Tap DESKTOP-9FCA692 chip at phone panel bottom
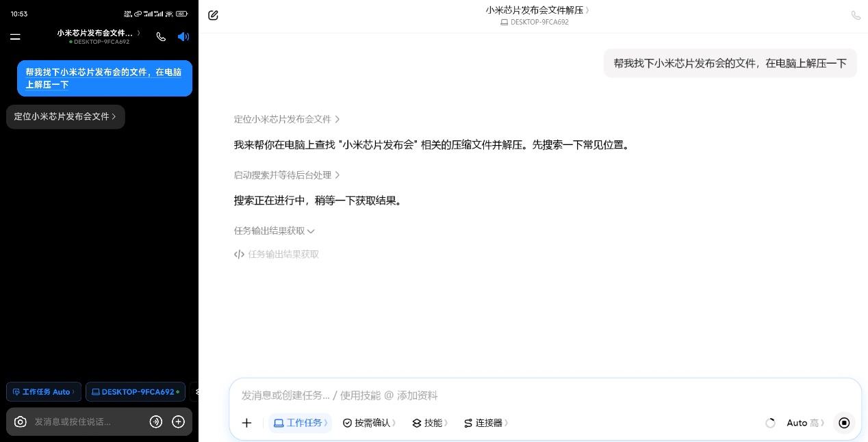The height and width of the screenshot is (442, 868). [136, 392]
